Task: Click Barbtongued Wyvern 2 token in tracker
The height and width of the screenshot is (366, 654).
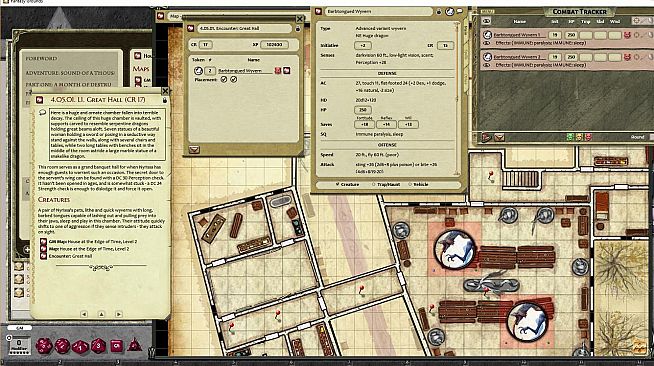Action: pos(488,56)
